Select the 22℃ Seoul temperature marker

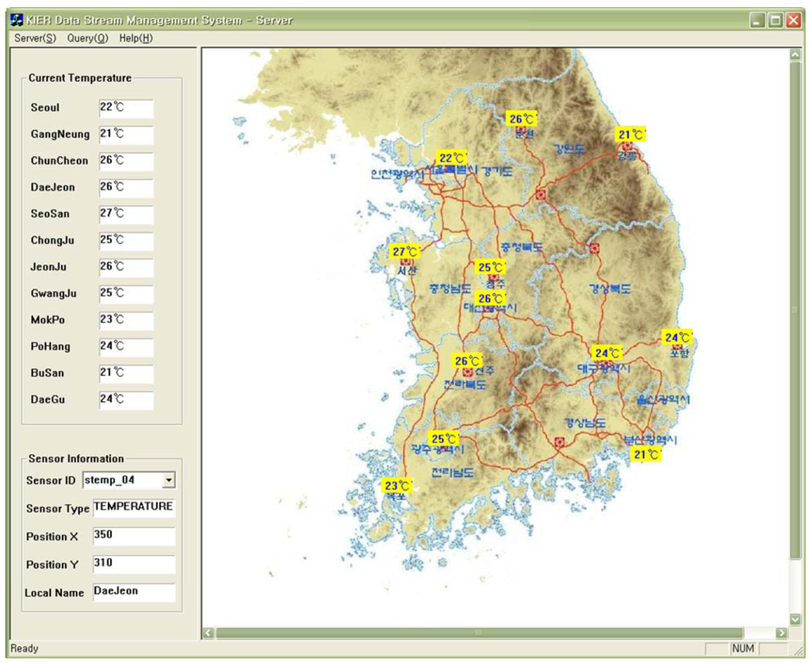451,158
